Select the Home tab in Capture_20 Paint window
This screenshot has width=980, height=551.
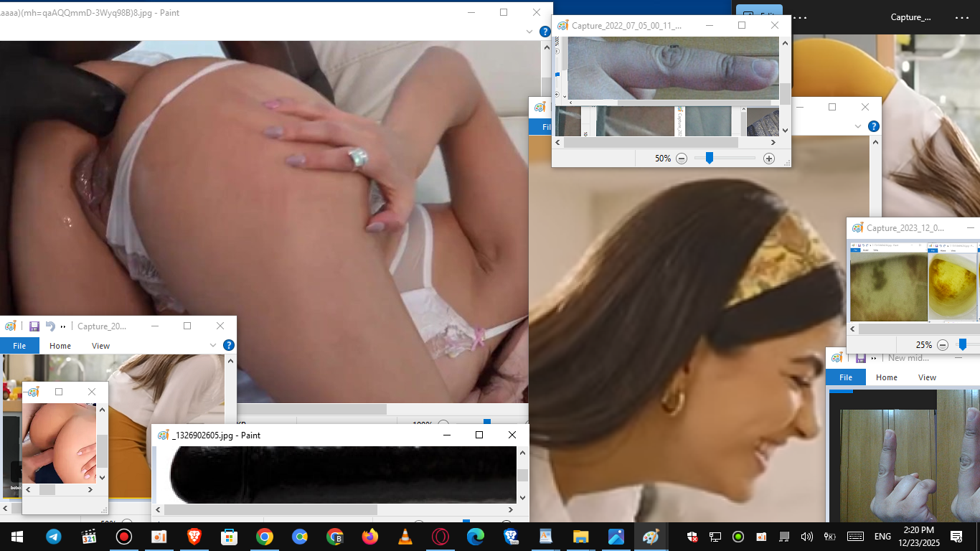(x=60, y=346)
